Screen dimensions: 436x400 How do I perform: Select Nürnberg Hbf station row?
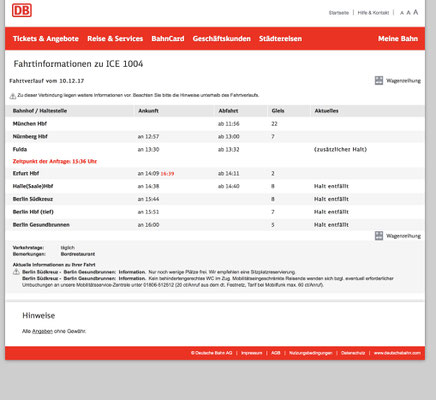tap(215, 136)
